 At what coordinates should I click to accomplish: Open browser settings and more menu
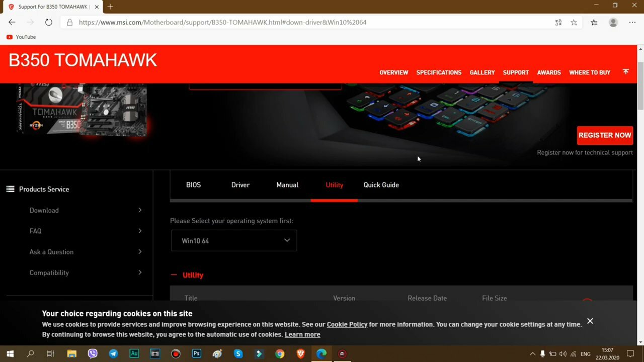632,22
